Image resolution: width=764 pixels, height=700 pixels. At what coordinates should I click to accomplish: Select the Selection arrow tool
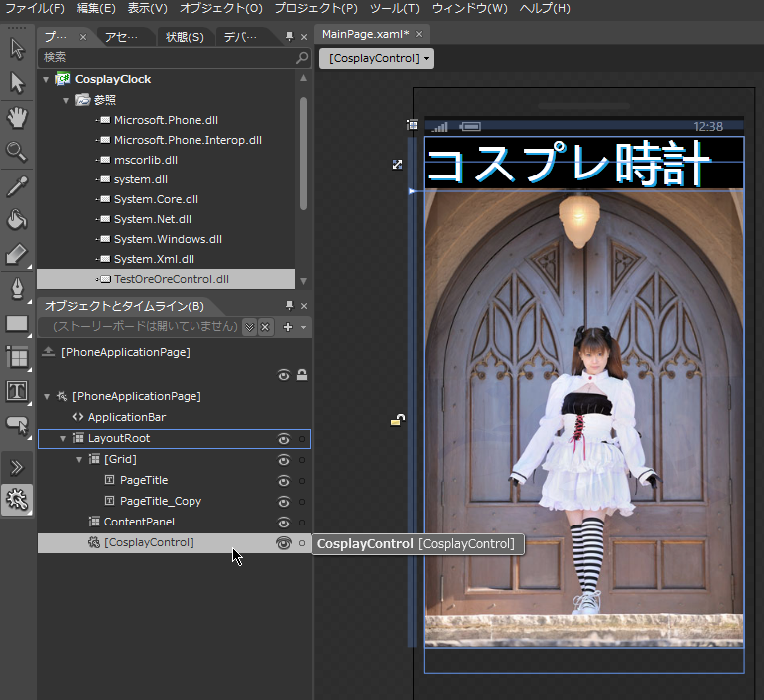coord(18,49)
